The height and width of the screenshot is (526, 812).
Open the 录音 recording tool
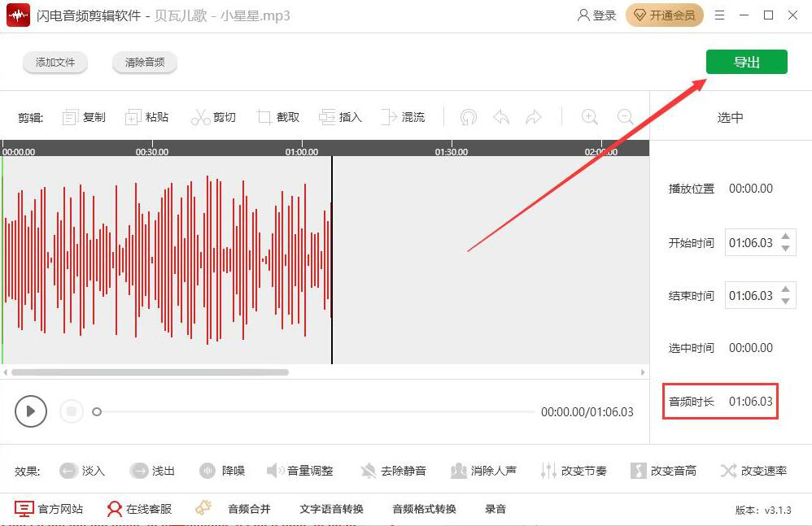point(495,509)
